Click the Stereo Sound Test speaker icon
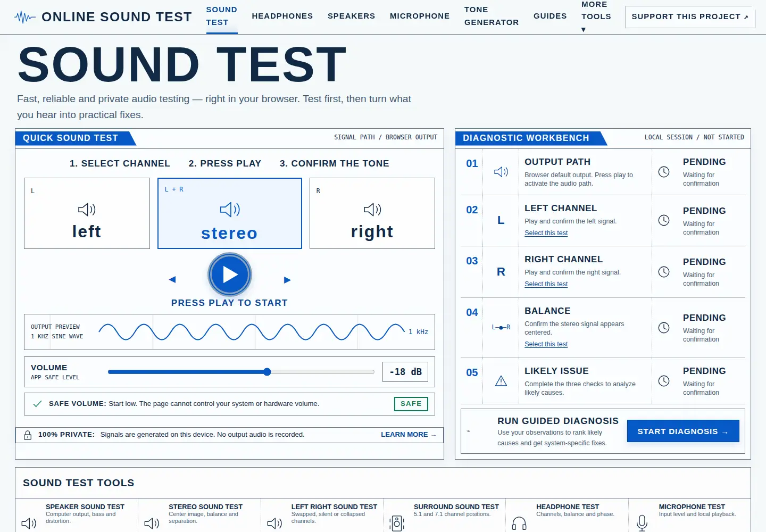This screenshot has height=532, width=766. tap(152, 523)
